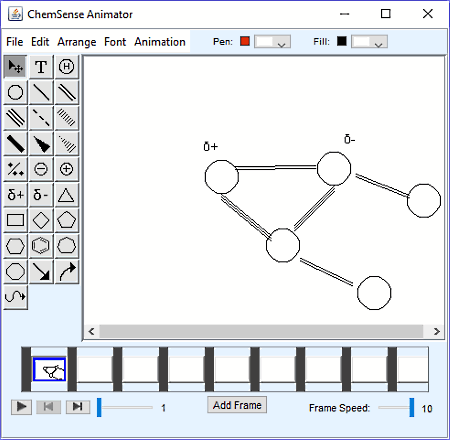Select the octagon ring tool
Screen dimensions: 450x440
[x=15, y=271]
